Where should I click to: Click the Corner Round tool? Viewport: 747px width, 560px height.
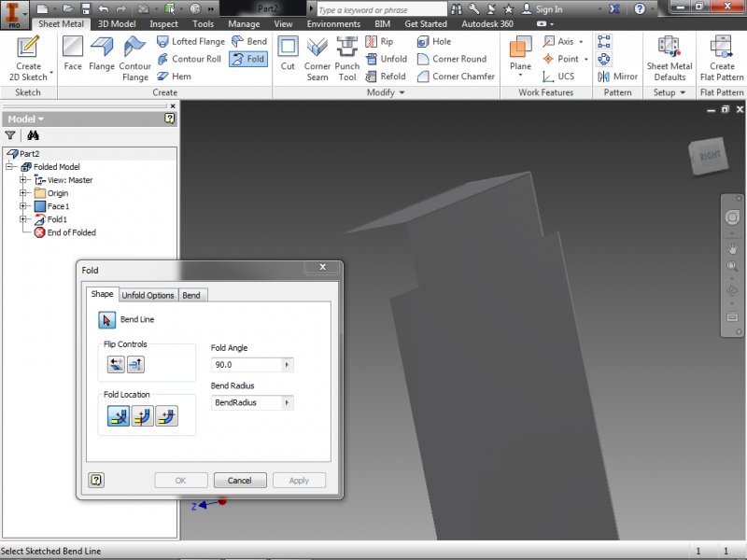pos(452,59)
